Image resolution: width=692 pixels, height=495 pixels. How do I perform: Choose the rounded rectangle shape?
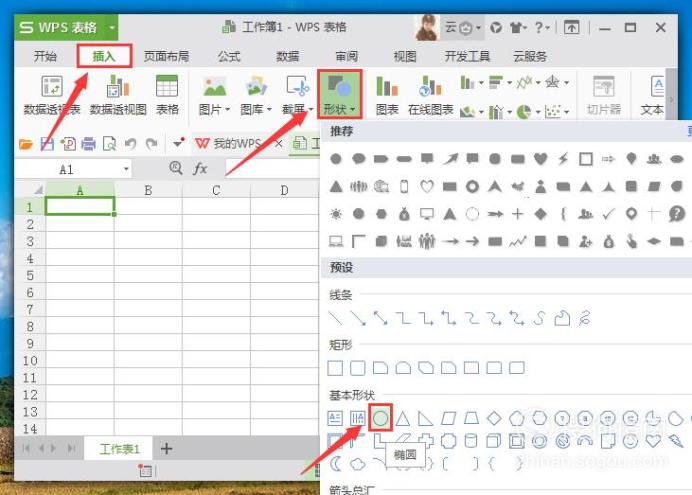click(358, 368)
